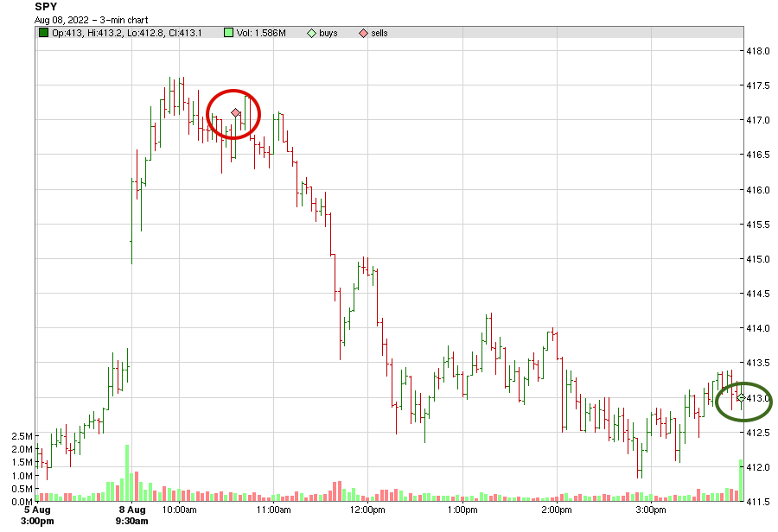Click the 12:00pm time axis label

pos(367,510)
